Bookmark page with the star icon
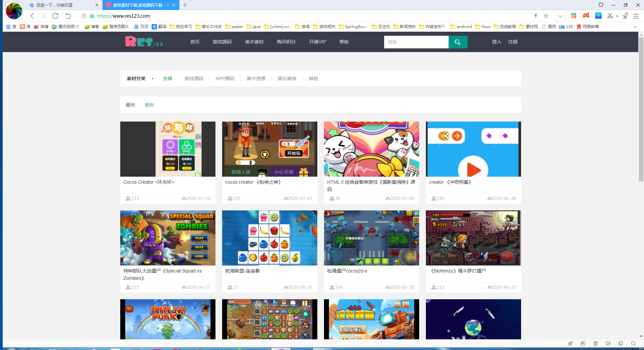Image resolution: width=644 pixels, height=350 pixels. coord(546,16)
